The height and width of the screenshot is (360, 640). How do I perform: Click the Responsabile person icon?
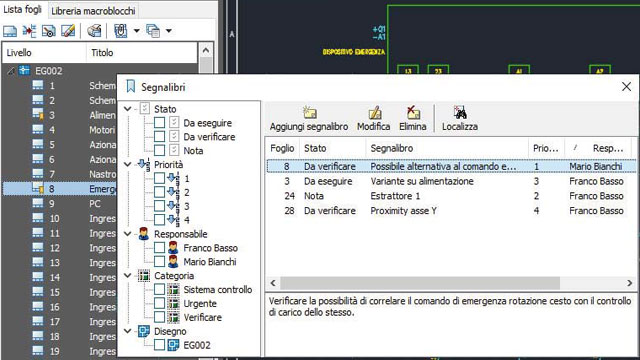tap(144, 233)
